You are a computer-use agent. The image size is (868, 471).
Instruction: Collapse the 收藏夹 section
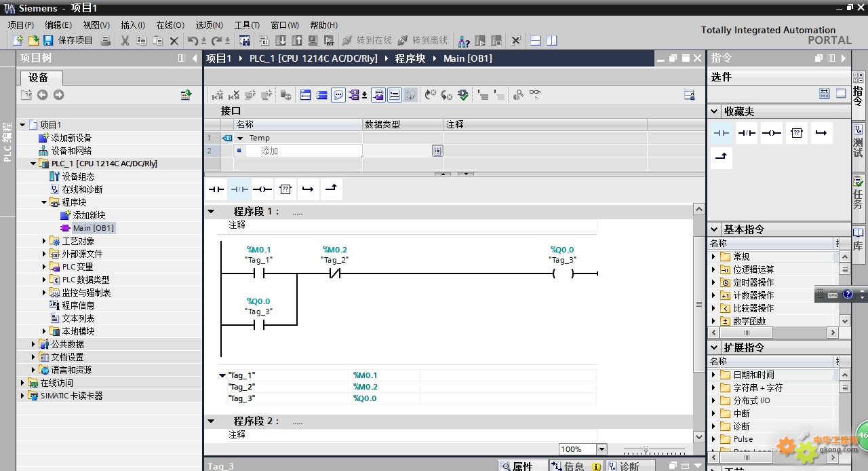click(x=714, y=111)
